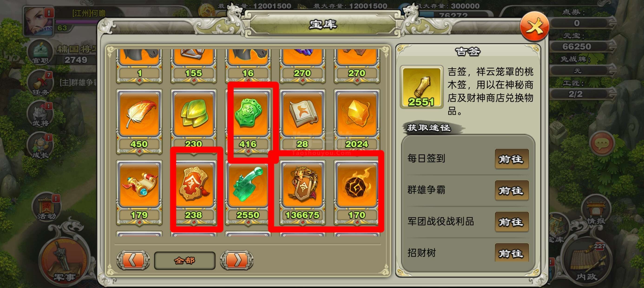Click 前往 button for 军团战役战利品

tap(512, 222)
